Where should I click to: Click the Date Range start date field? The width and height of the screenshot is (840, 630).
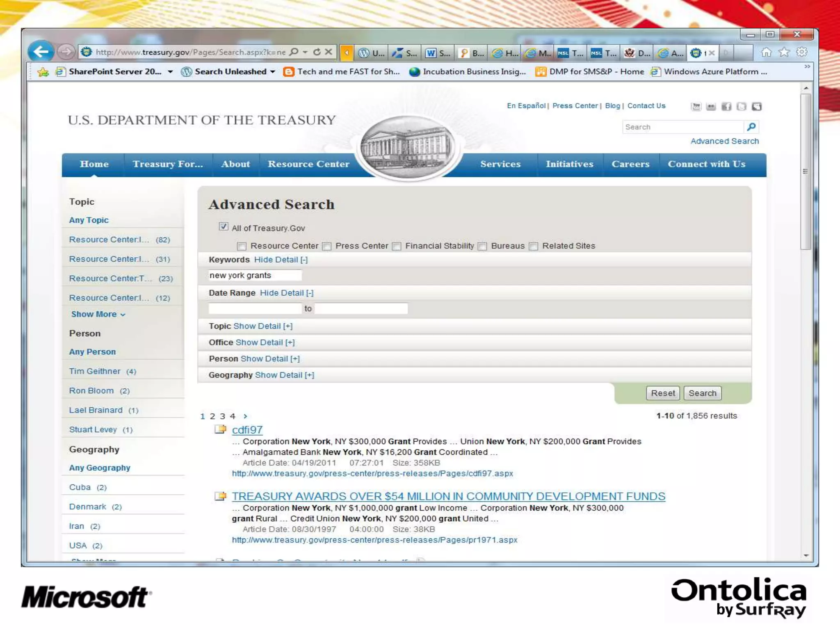pyautogui.click(x=255, y=308)
